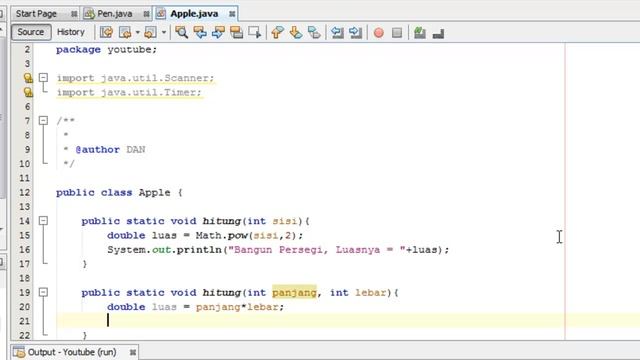Click the Uncomment lines icon
The height and width of the screenshot is (360, 640).
click(x=438, y=32)
